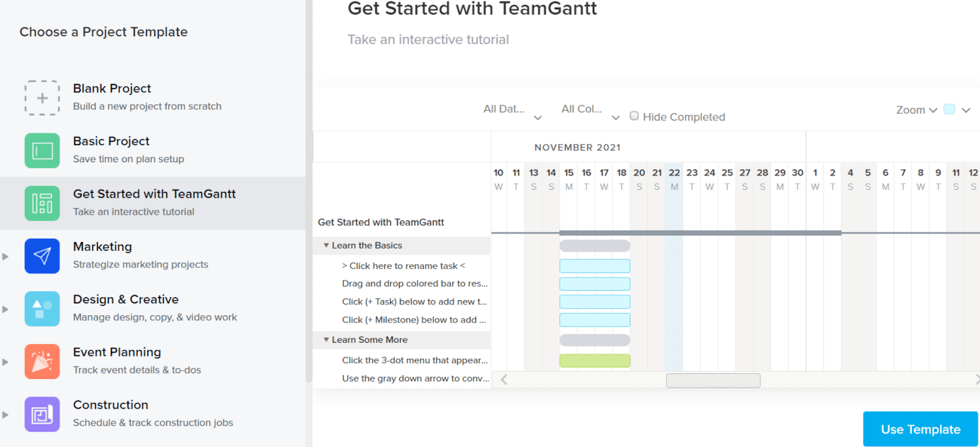Expand the Marketing template category
This screenshot has width=980, height=447.
(x=6, y=257)
